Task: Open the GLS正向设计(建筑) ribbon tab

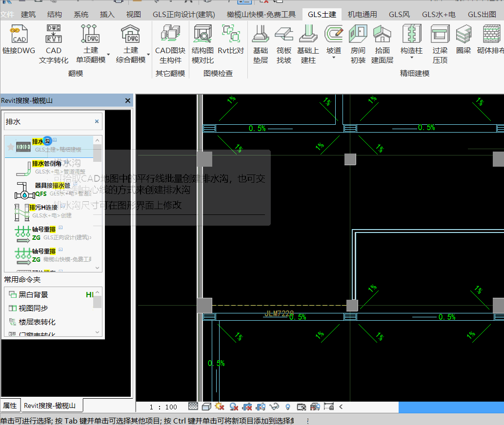Action: point(184,15)
